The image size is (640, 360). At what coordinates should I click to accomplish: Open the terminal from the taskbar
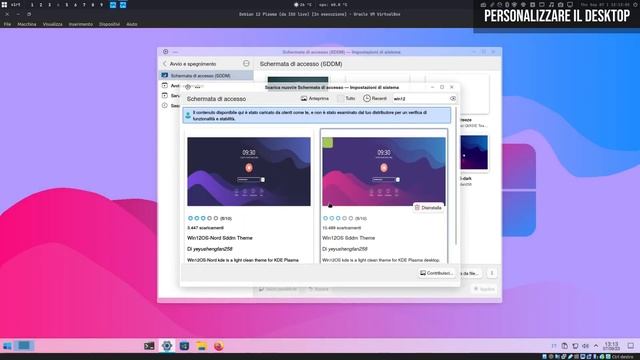(149, 346)
